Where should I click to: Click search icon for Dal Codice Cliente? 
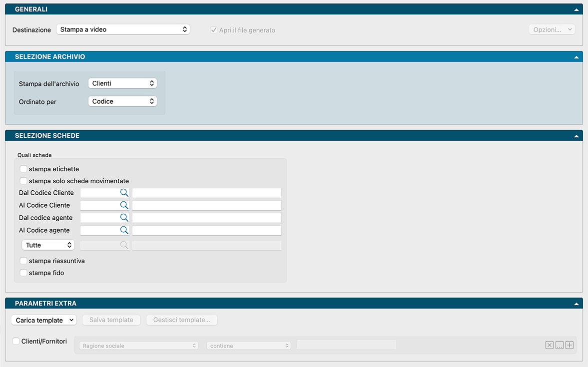(x=124, y=193)
